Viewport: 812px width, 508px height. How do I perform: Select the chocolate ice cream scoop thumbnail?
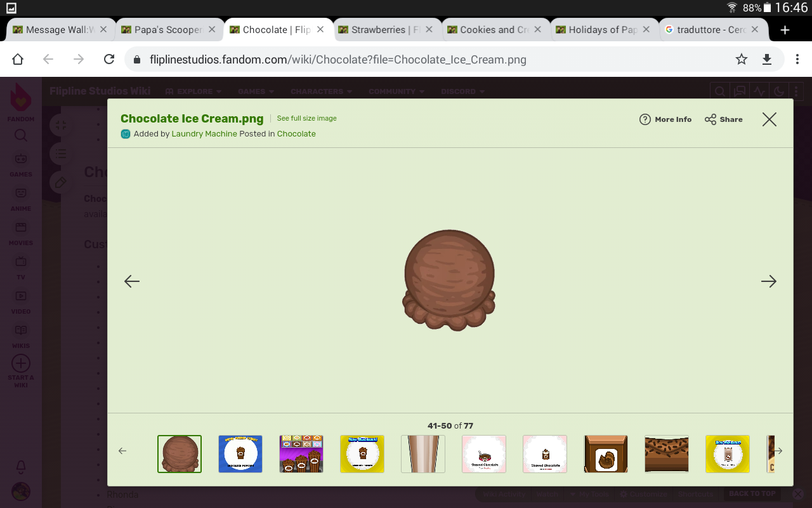click(x=180, y=454)
